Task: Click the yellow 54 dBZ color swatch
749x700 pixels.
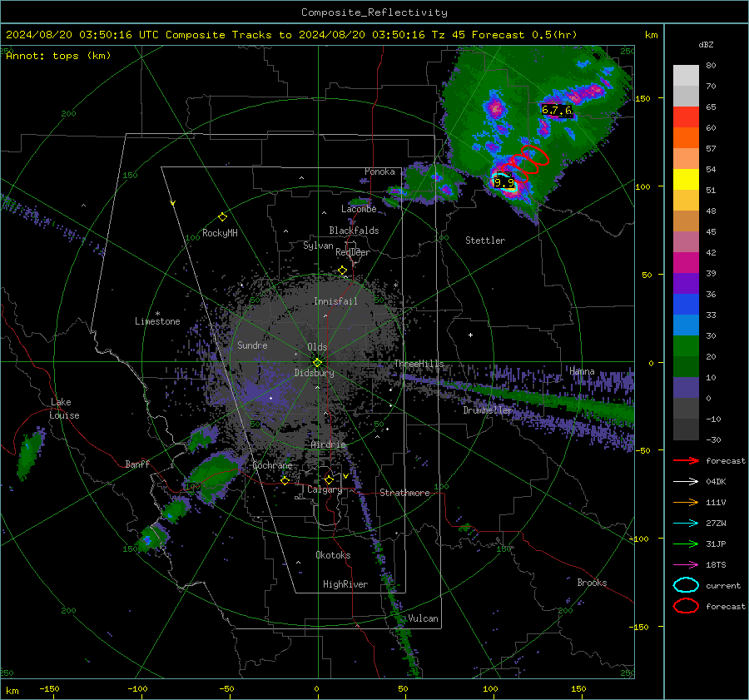Action: point(686,180)
